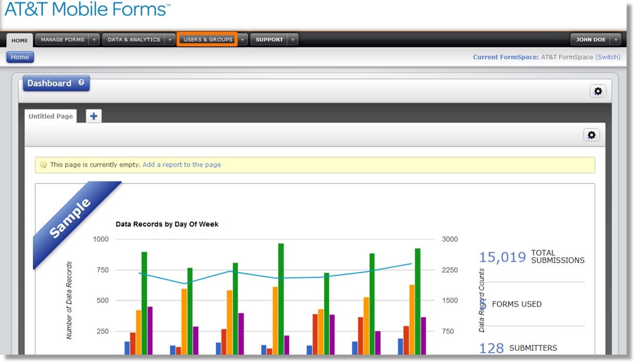This screenshot has width=636, height=364.
Task: Expand the Users & Groups dropdown arrow
Action: [x=243, y=40]
